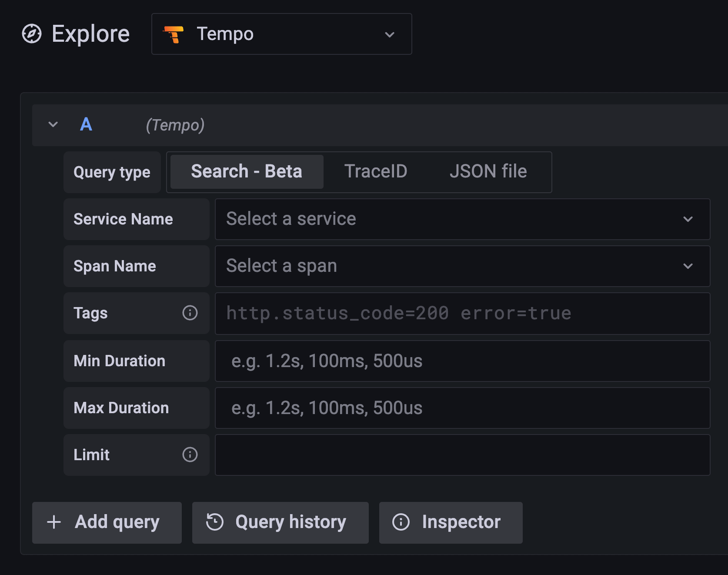Select the Search - Beta query type
This screenshot has height=575, width=728.
[246, 171]
